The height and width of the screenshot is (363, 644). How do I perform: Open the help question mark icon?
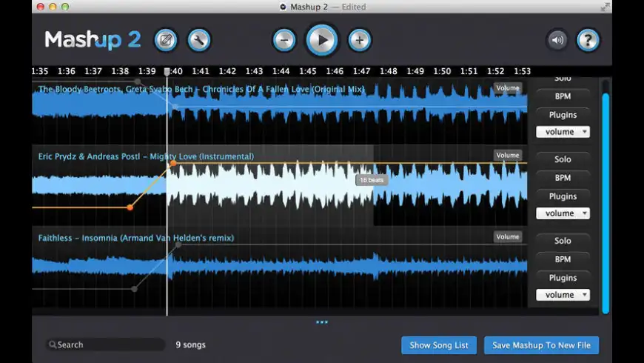[x=588, y=40]
